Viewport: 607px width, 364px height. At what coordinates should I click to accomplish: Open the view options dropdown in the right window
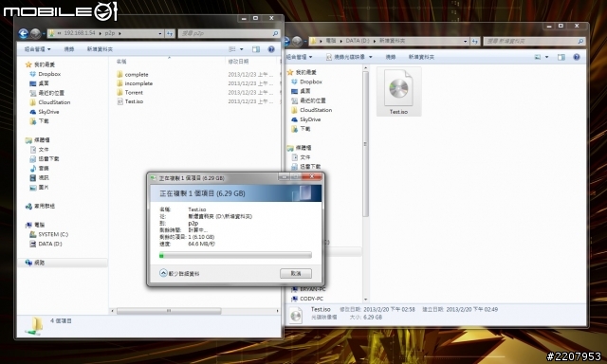(546, 57)
